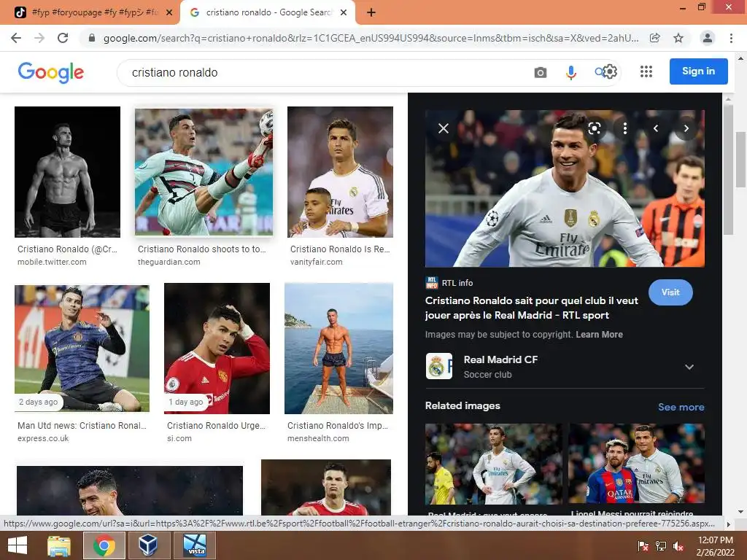Open the si.com red jersey image
Image resolution: width=747 pixels, height=560 pixels.
tap(217, 348)
